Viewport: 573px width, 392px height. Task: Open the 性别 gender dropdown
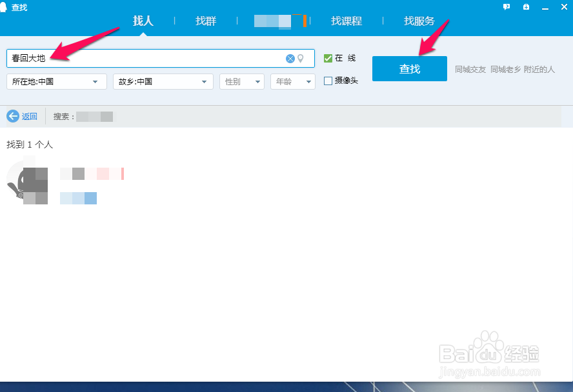241,81
